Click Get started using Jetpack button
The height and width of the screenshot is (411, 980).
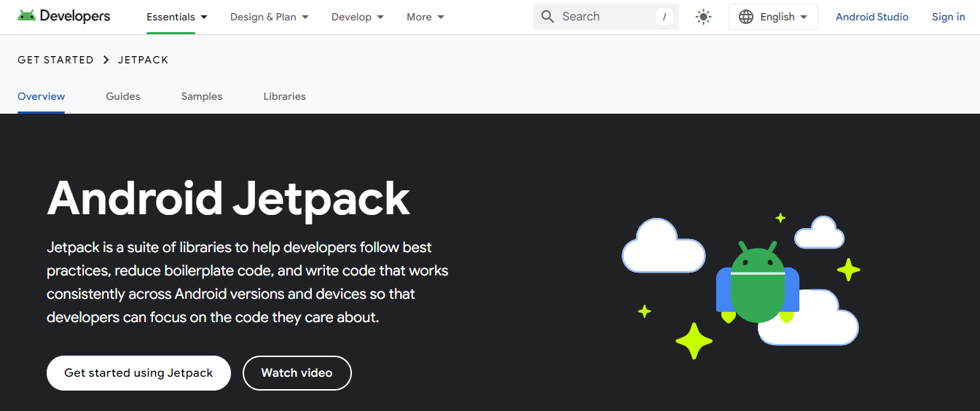(x=138, y=373)
